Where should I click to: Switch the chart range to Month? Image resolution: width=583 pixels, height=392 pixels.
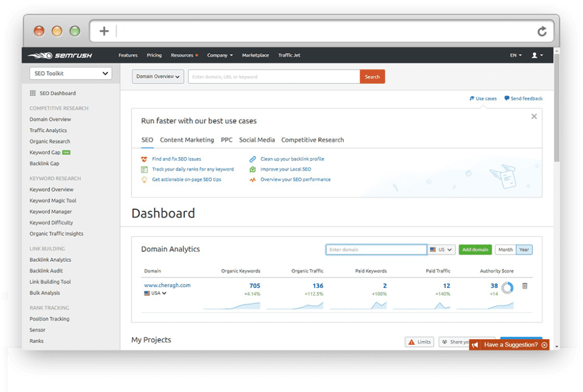click(505, 250)
